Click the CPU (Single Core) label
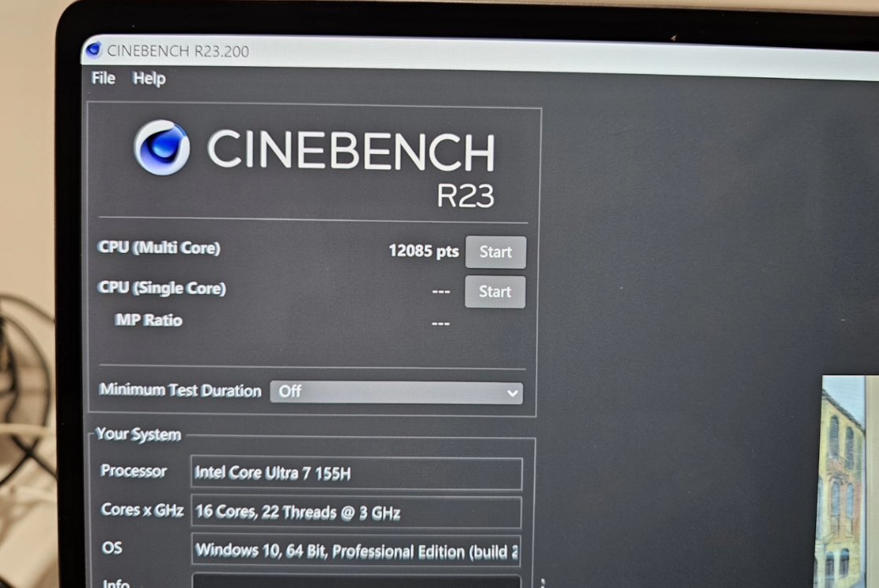This screenshot has height=588, width=879. (162, 288)
